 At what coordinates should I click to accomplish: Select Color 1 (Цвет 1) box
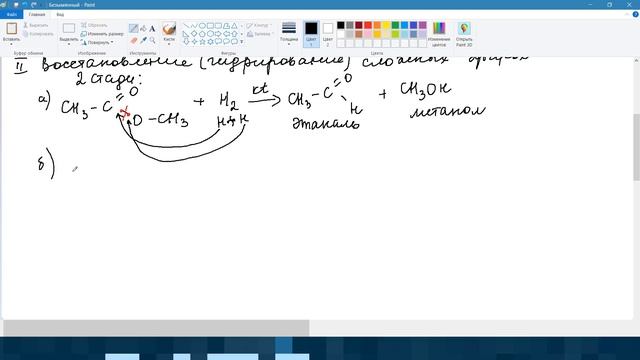pyautogui.click(x=311, y=33)
